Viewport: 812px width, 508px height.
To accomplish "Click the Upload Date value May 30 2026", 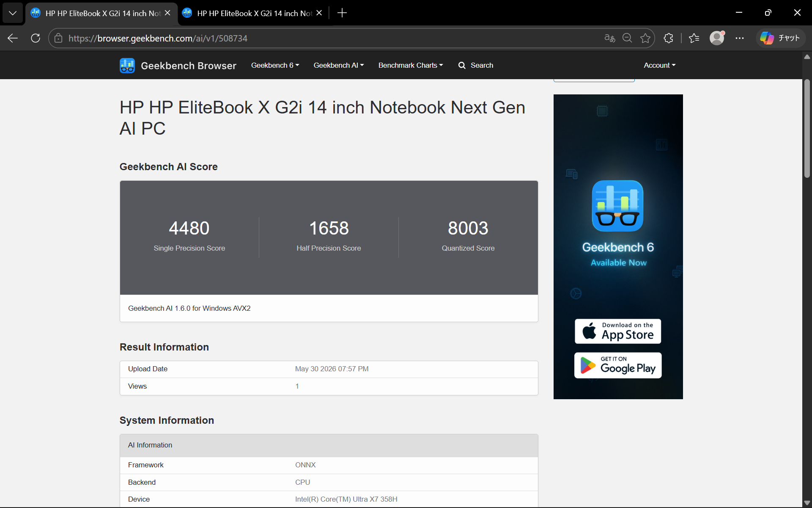I will pyautogui.click(x=332, y=369).
